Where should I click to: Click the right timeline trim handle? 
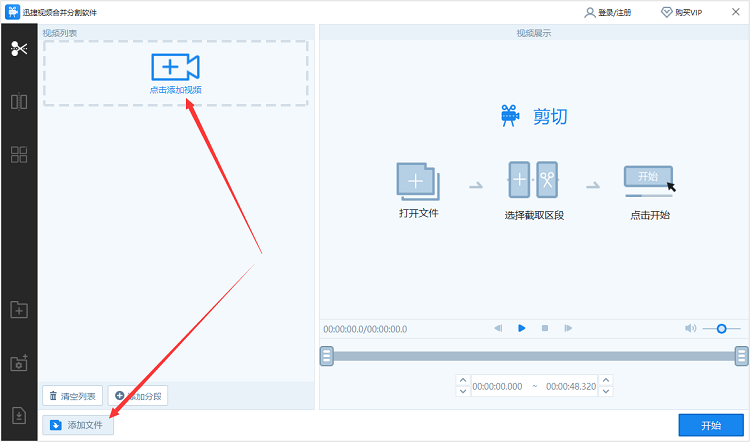741,356
